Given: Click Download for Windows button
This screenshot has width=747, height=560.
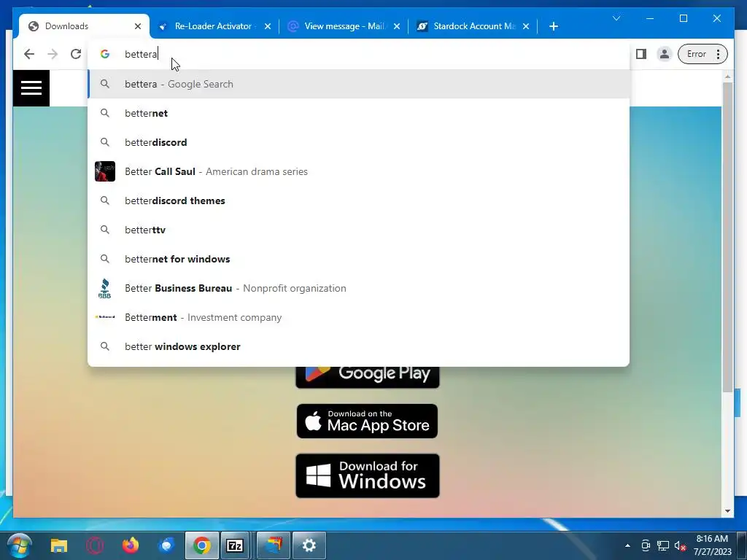Looking at the screenshot, I should (368, 475).
